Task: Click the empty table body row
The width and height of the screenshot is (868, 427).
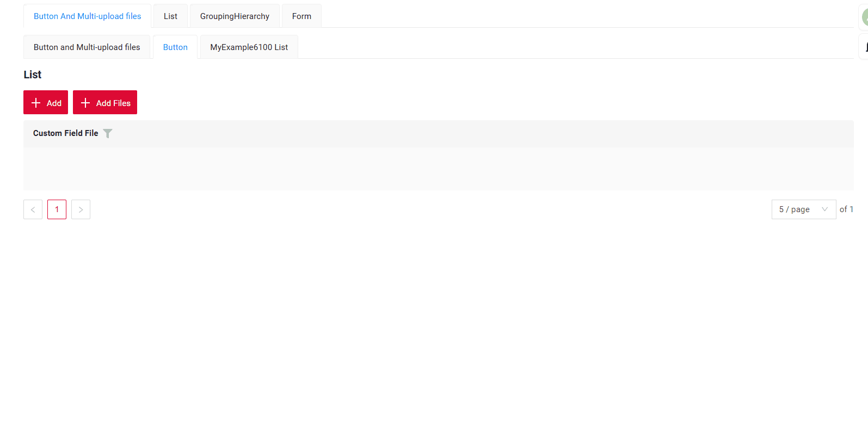Action: pos(438,169)
